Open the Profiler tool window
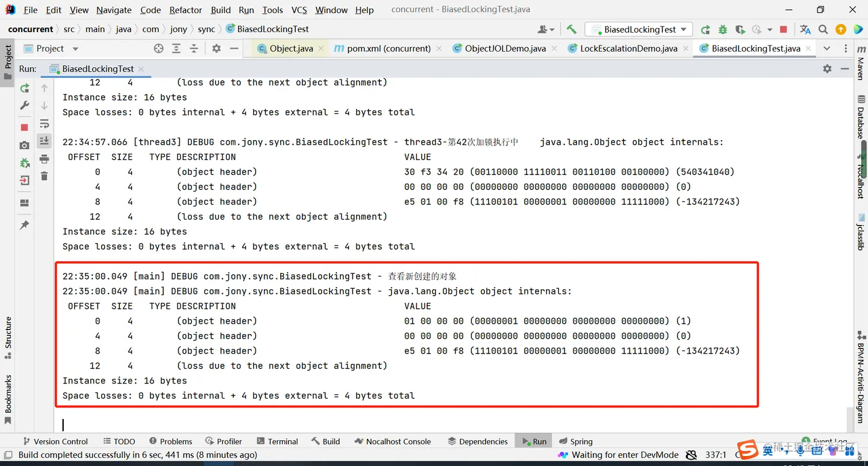868x466 pixels. click(x=223, y=441)
